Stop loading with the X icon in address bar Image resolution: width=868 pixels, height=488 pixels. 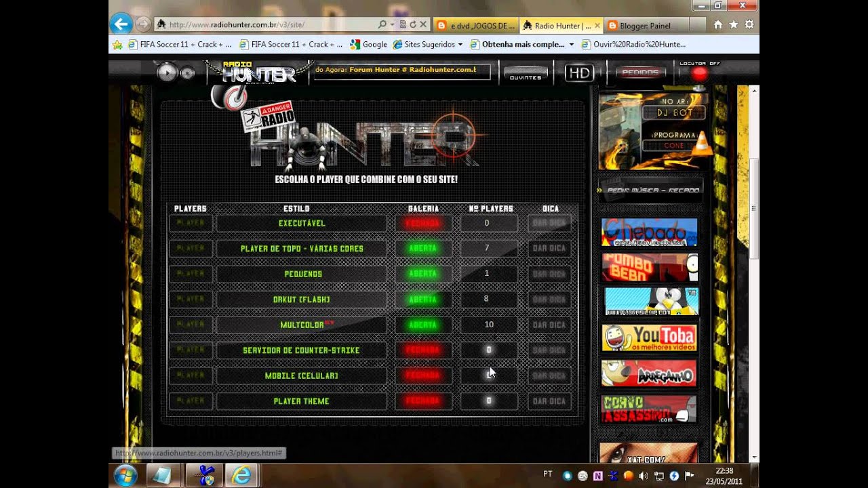click(423, 24)
